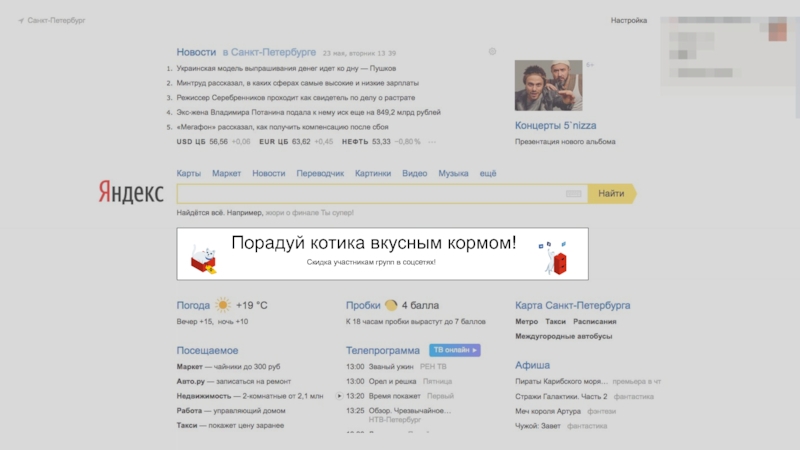
Task: Click the sun weather icon
Action: [223, 305]
